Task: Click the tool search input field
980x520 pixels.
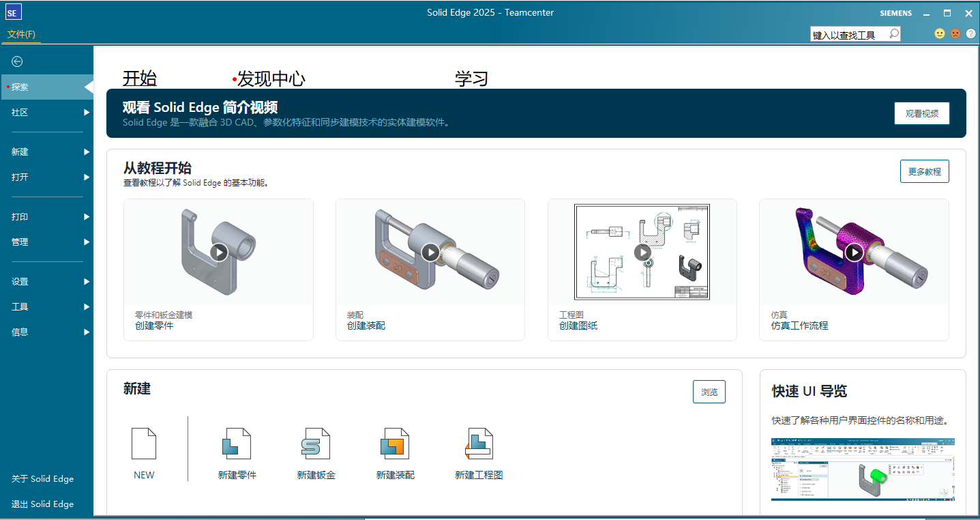Action: (x=851, y=33)
